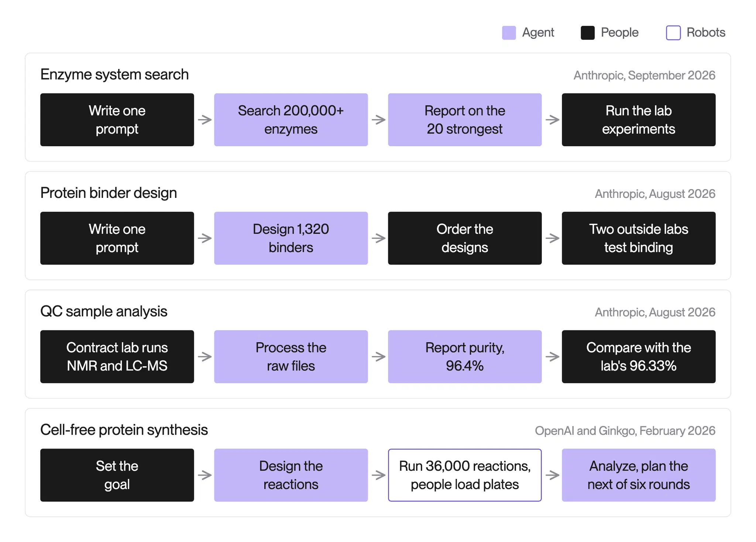Select 'Two outside labs test binding' box

(x=639, y=238)
